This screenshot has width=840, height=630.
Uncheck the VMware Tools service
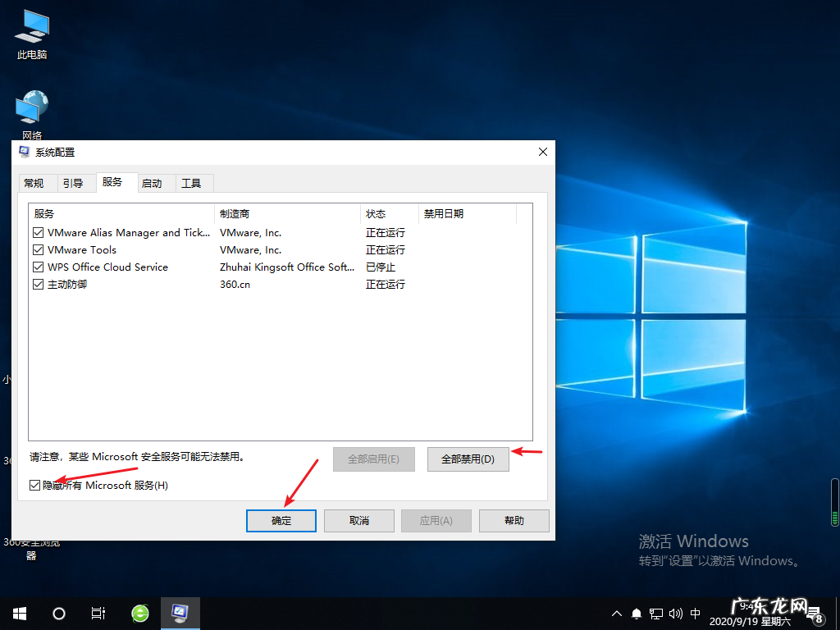38,249
